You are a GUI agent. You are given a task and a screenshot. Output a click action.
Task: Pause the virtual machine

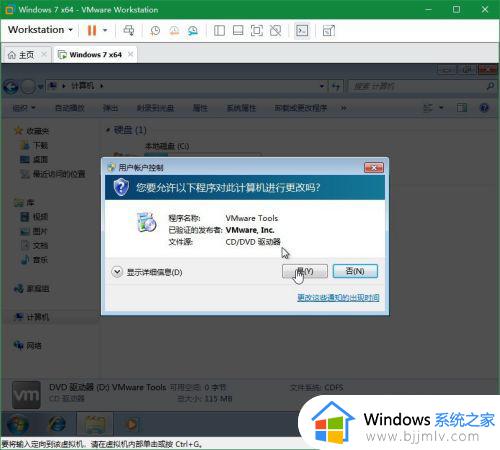(x=92, y=30)
